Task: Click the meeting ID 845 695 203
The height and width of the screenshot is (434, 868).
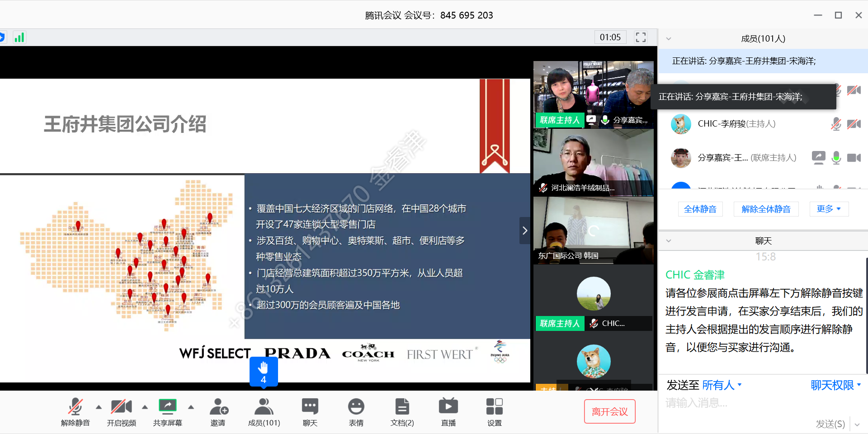Action: pyautogui.click(x=467, y=15)
